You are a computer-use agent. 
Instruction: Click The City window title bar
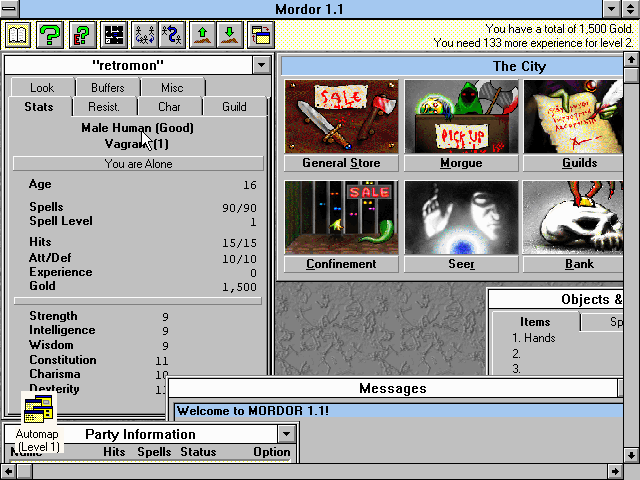coord(452,66)
